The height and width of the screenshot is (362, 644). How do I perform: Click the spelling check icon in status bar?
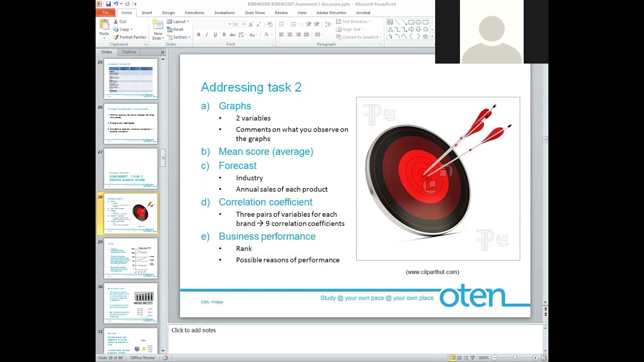(x=165, y=357)
